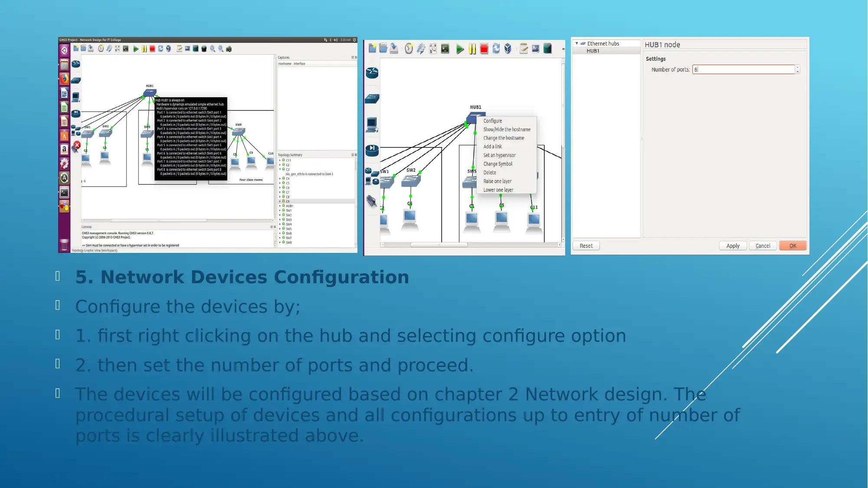Select Configure from HUB1 context menu
Viewport: 868px width, 488px height.
coord(492,120)
